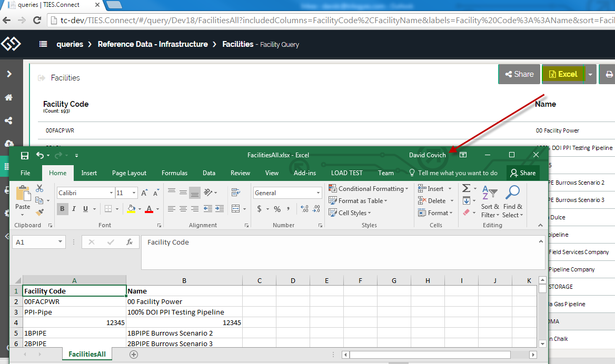This screenshot has height=364, width=615.
Task: Click the Reference Data - Infrastructure breadcrumb
Action: tap(153, 44)
